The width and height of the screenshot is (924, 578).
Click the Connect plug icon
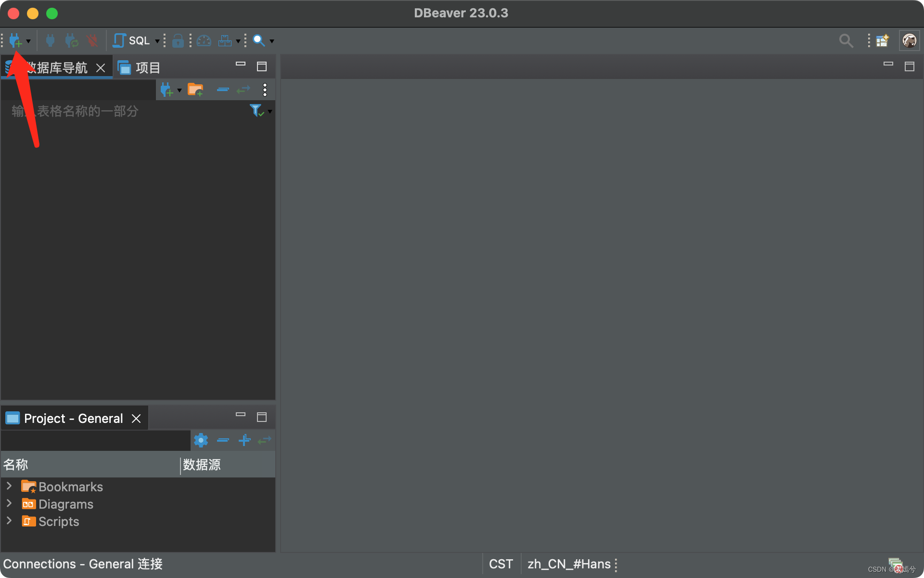pos(50,40)
